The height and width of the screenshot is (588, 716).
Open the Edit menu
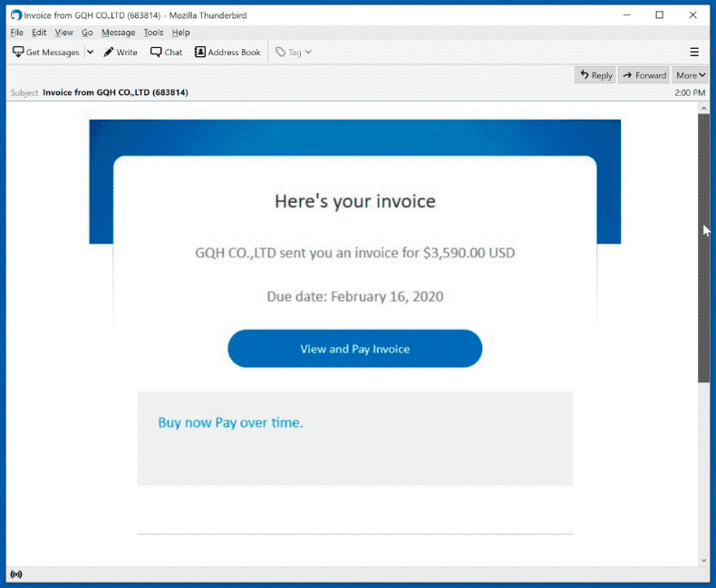[39, 33]
